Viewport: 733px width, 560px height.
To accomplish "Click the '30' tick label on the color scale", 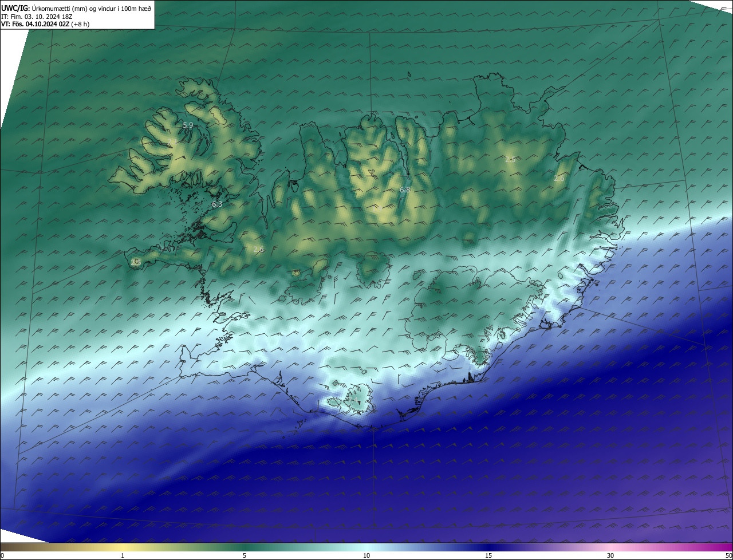I will (610, 555).
